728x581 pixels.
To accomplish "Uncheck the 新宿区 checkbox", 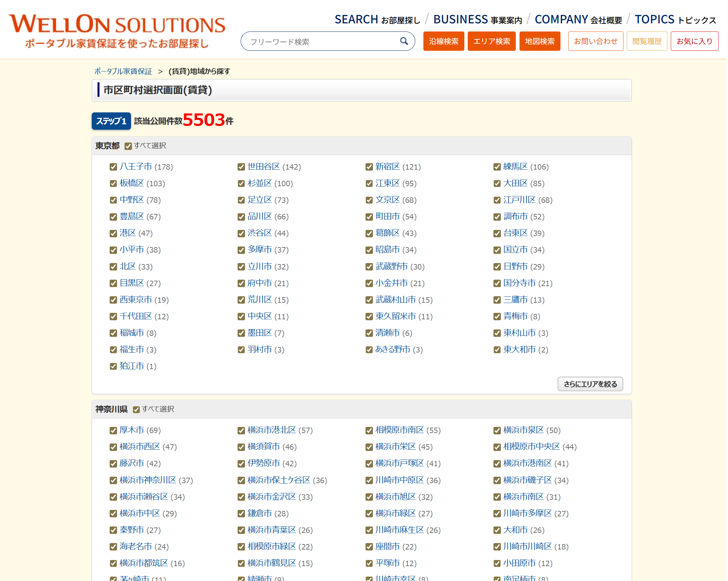I will pyautogui.click(x=369, y=167).
